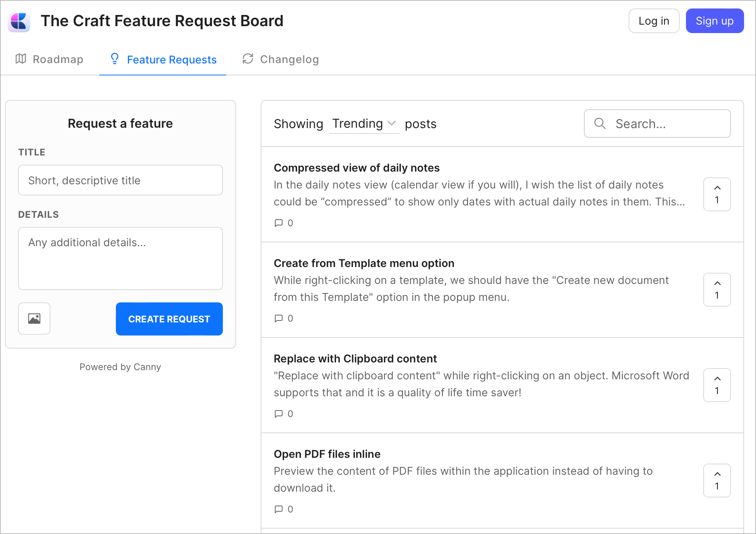This screenshot has width=756, height=534.
Task: Expand the post sorting chevron
Action: pyautogui.click(x=392, y=124)
